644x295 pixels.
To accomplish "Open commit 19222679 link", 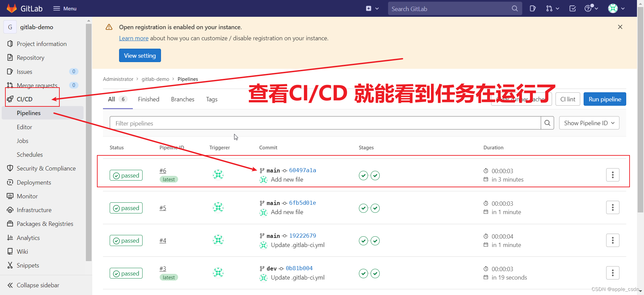I will pos(303,236).
